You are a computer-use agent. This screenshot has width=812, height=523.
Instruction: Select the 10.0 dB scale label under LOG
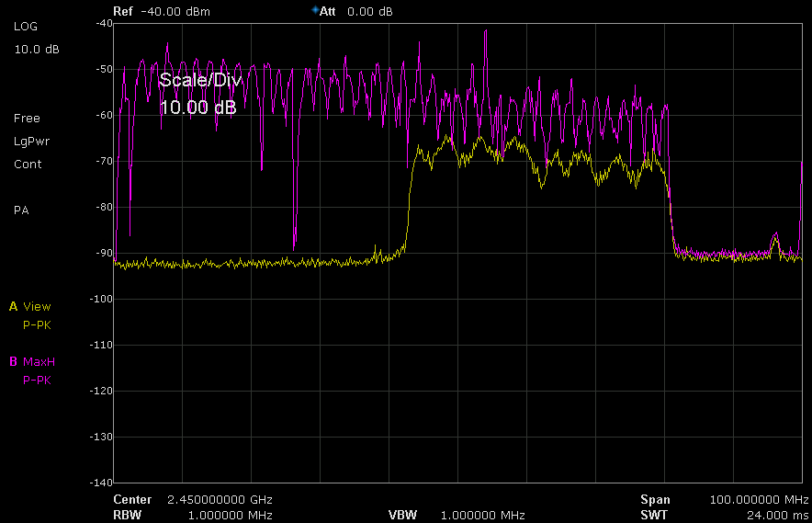(36, 50)
